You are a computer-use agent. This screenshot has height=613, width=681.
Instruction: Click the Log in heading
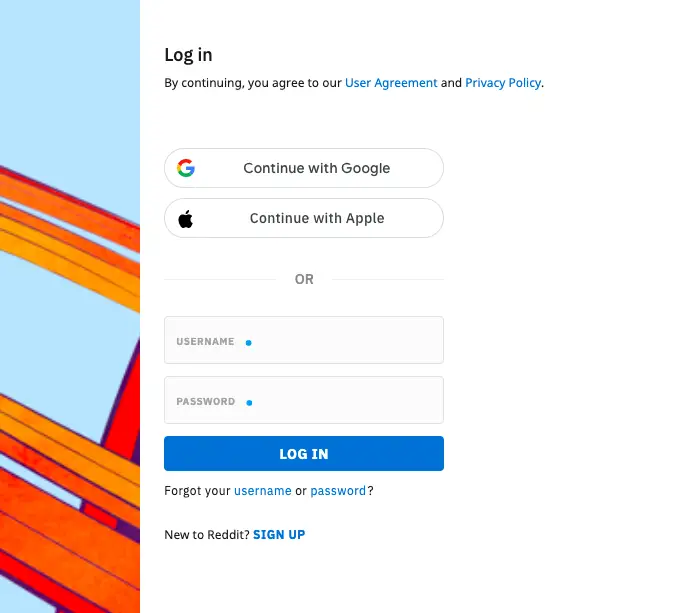click(x=188, y=55)
